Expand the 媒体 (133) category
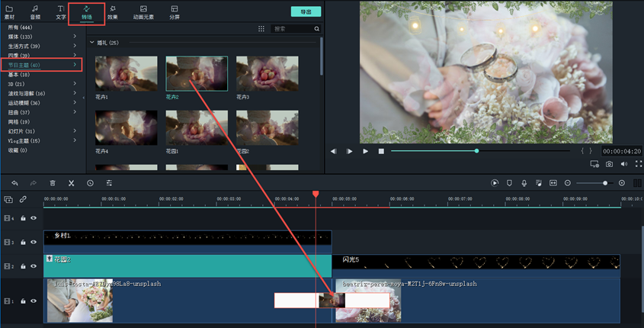This screenshot has width=644, height=328. pyautogui.click(x=75, y=37)
